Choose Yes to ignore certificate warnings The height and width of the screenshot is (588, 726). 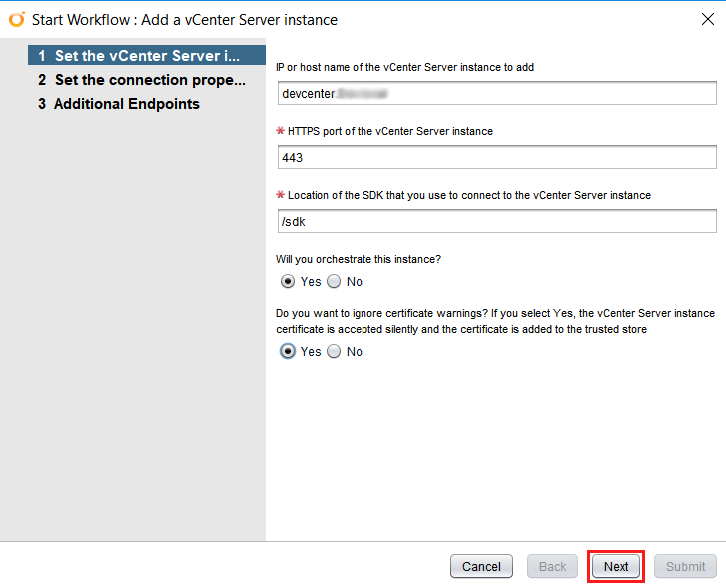[x=288, y=351]
